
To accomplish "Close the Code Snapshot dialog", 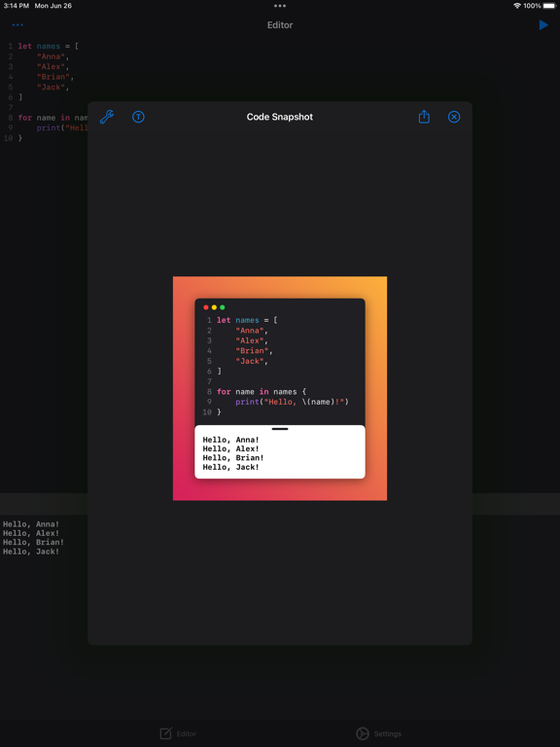I will [454, 117].
